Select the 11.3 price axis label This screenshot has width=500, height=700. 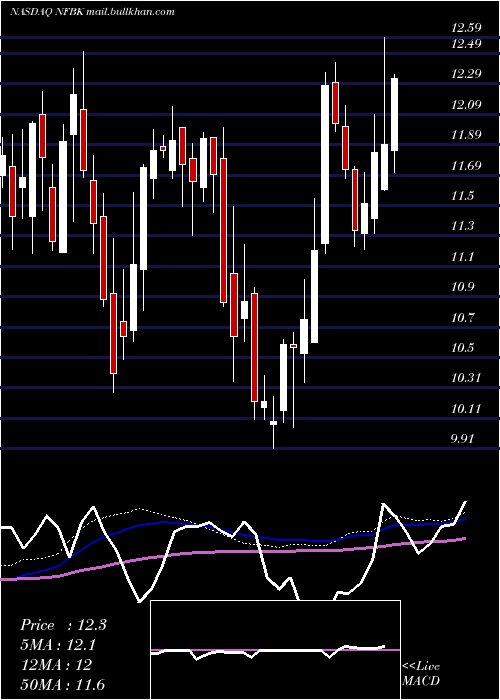(x=462, y=226)
